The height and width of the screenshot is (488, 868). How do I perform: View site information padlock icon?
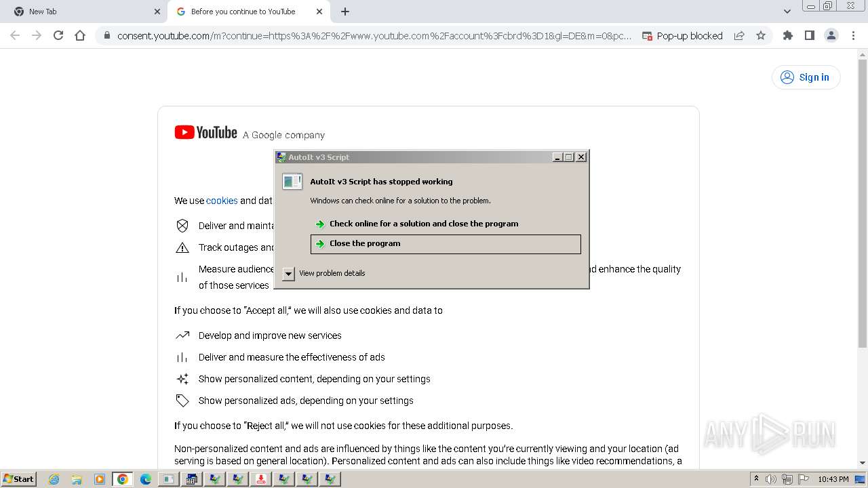(106, 35)
